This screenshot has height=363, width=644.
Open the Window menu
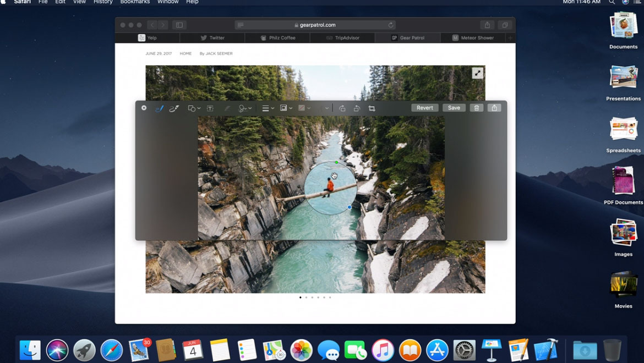(x=168, y=2)
